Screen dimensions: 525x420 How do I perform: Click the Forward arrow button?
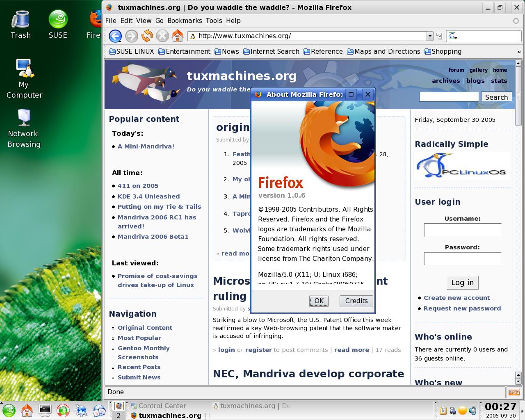pos(131,36)
